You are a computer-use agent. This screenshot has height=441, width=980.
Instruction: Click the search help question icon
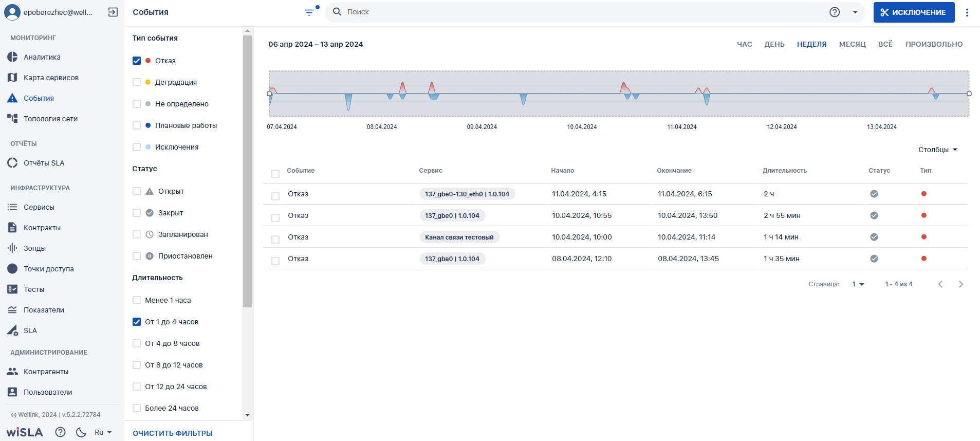[x=835, y=12]
